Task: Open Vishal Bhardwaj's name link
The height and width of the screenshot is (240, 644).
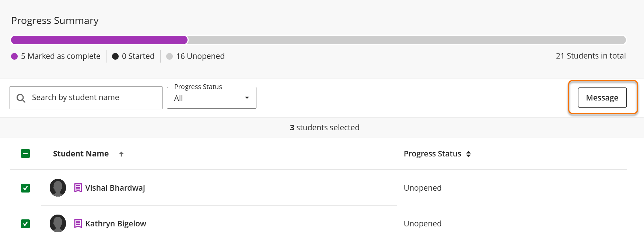Action: pyautogui.click(x=115, y=188)
